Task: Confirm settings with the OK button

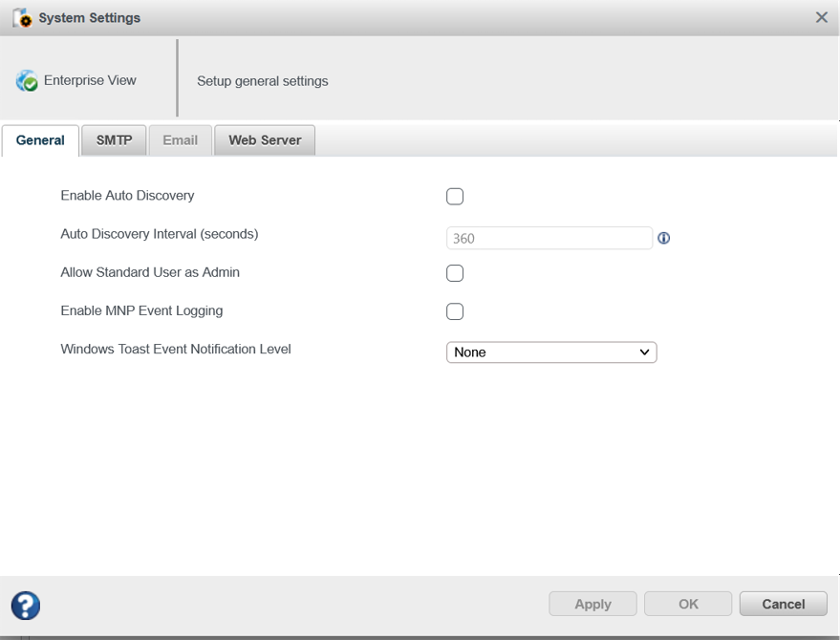Action: (x=688, y=604)
